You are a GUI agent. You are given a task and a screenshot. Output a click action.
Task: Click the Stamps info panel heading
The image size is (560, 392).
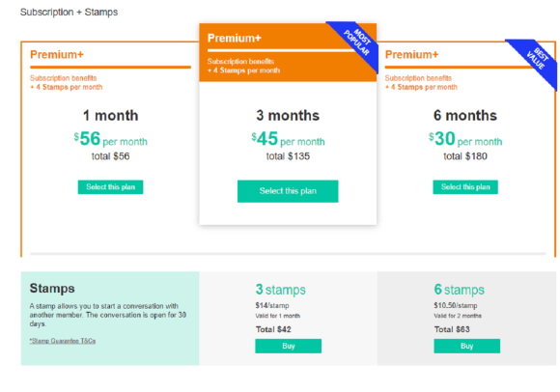[52, 288]
